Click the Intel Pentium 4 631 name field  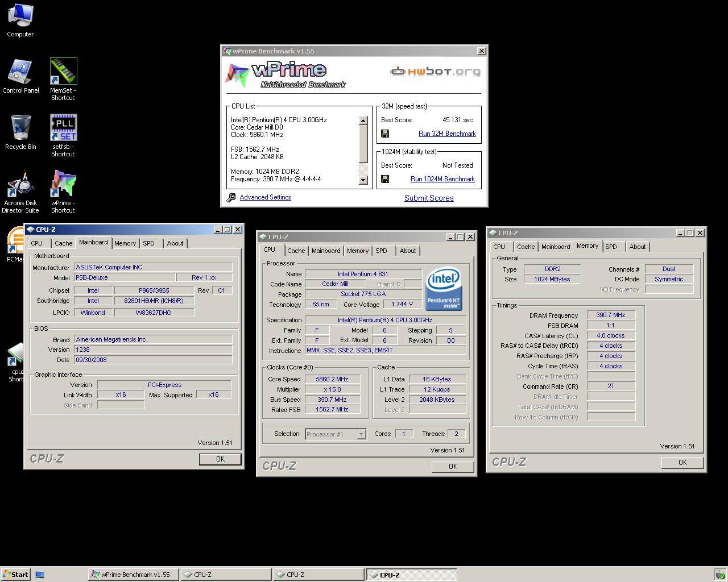coord(363,274)
